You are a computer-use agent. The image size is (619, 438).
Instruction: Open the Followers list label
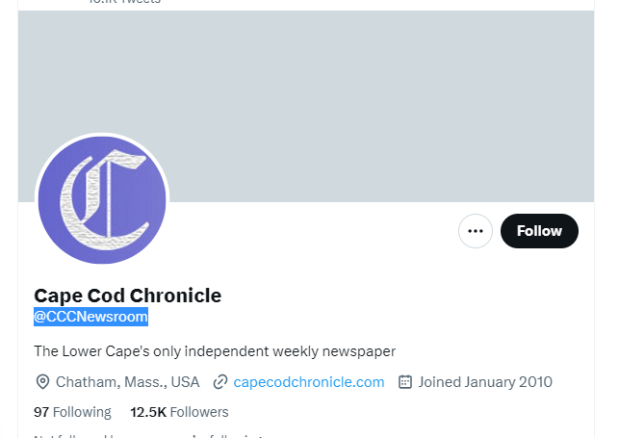[199, 412]
